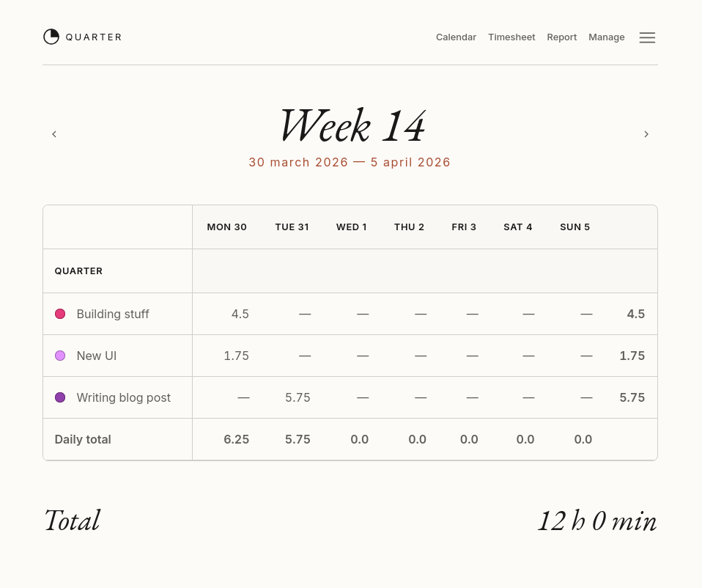Click empty Friday cell for New UI

coord(472,356)
